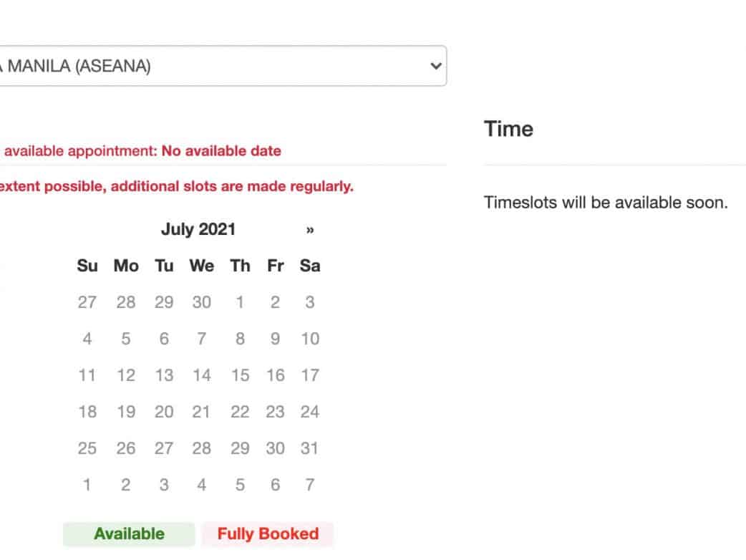Screen dimensions: 746x560
Task: Choose July 20 calendar day
Action: [x=164, y=412]
